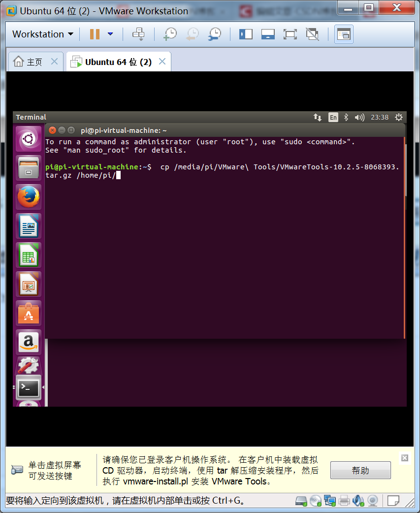The width and height of the screenshot is (420, 513).
Task: Launch Firefox web browser
Action: [29, 197]
